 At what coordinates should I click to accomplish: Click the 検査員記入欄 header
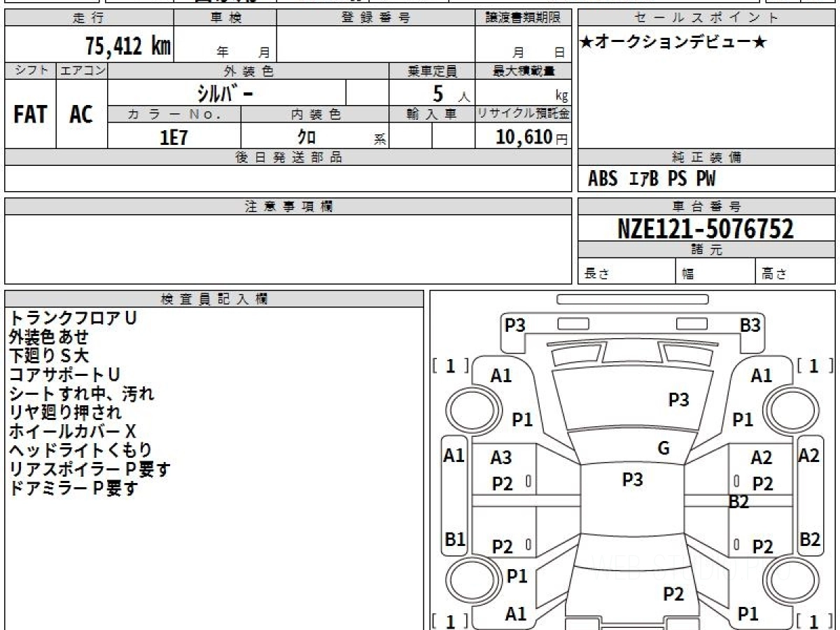[x=214, y=299]
